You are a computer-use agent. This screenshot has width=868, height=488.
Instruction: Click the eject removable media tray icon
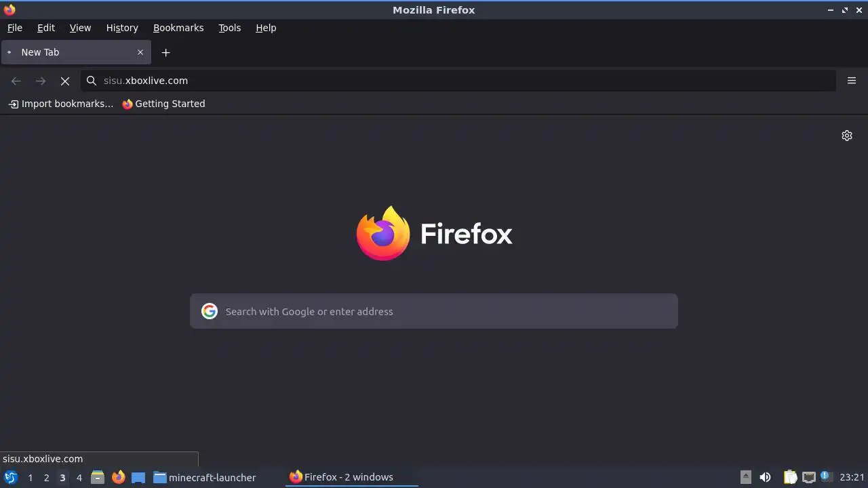746,477
